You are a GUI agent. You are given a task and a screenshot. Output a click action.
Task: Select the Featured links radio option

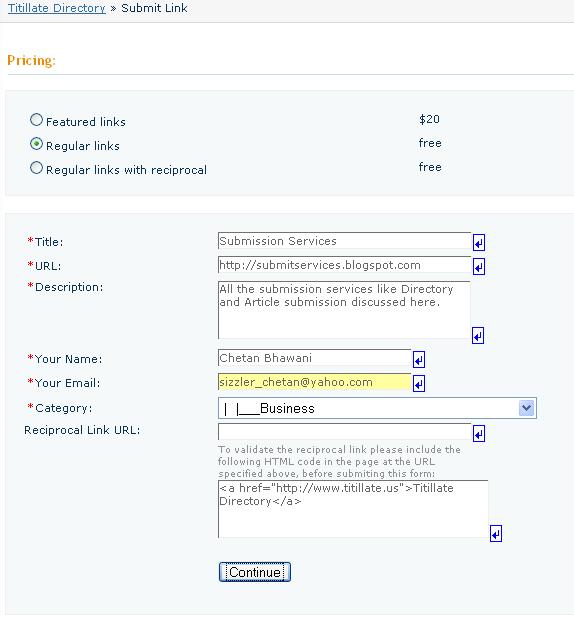pyautogui.click(x=36, y=120)
